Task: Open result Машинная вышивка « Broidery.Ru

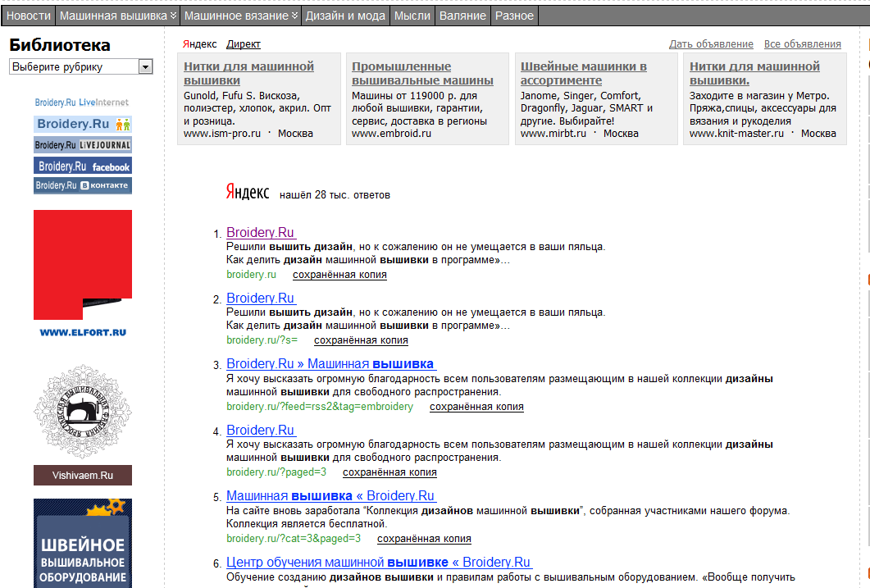Action: (331, 496)
